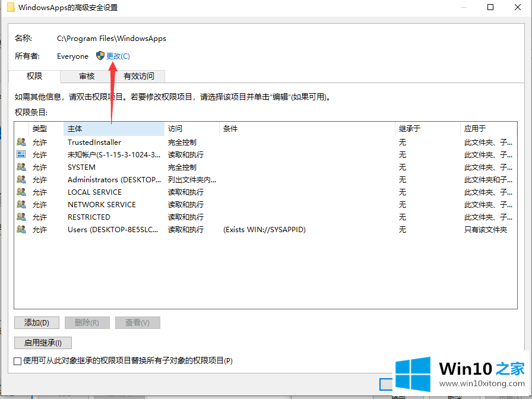Click the 添加(D) button
532x399 pixels.
37,322
